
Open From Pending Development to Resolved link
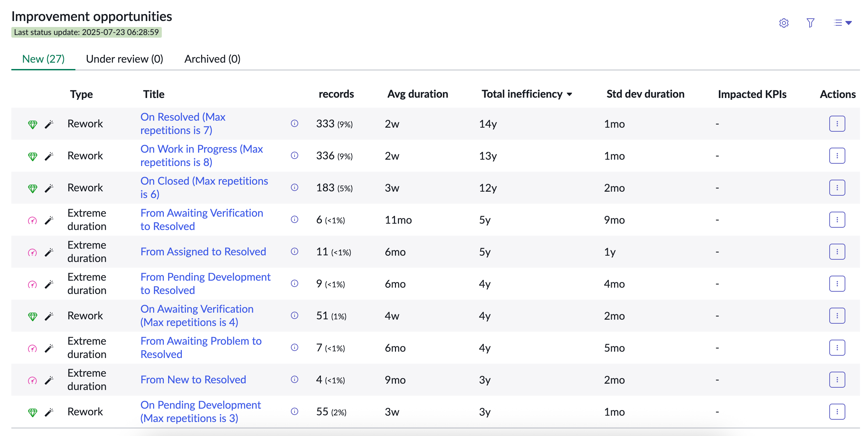click(205, 283)
